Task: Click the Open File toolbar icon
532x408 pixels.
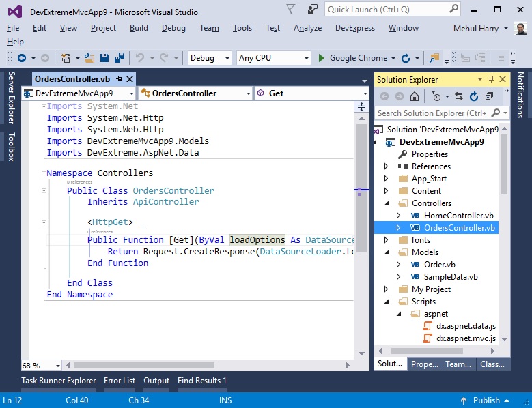Action: [89, 58]
